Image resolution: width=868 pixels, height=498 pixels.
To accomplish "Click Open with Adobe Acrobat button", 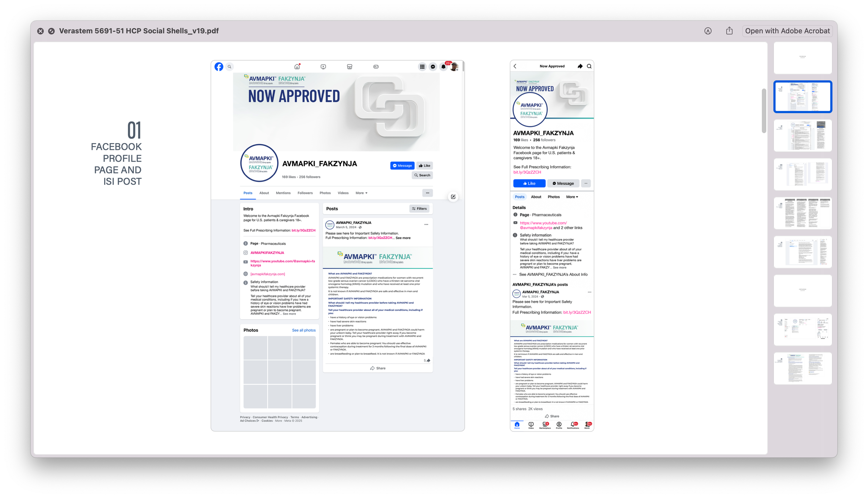I will 787,31.
